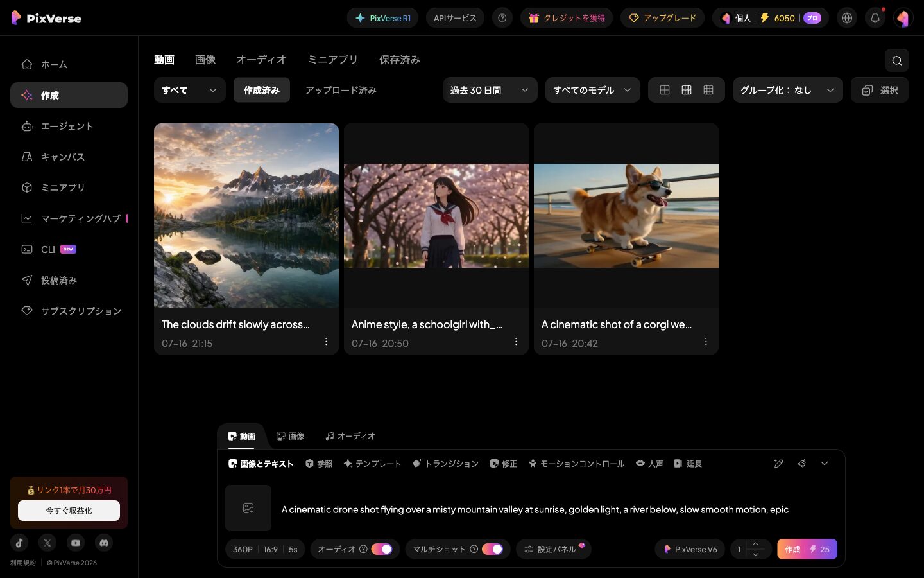
Task: Open APIサービス button
Action: pos(455,18)
